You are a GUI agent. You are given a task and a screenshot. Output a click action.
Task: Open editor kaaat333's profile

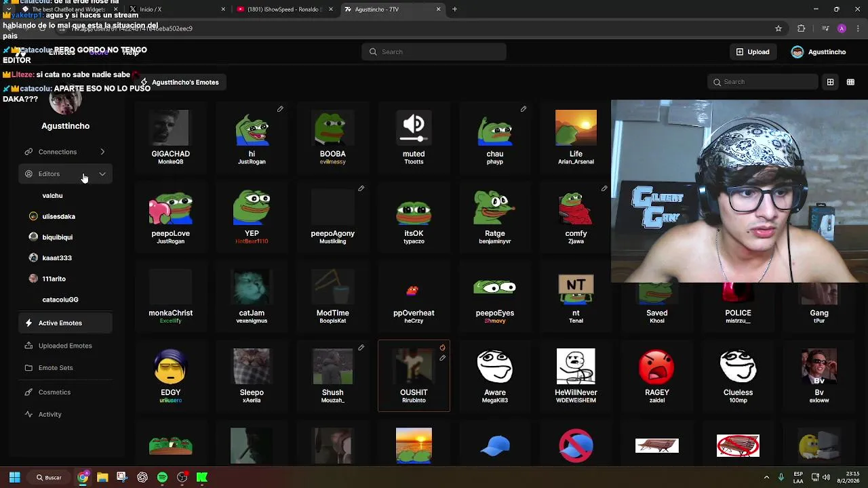(57, 258)
